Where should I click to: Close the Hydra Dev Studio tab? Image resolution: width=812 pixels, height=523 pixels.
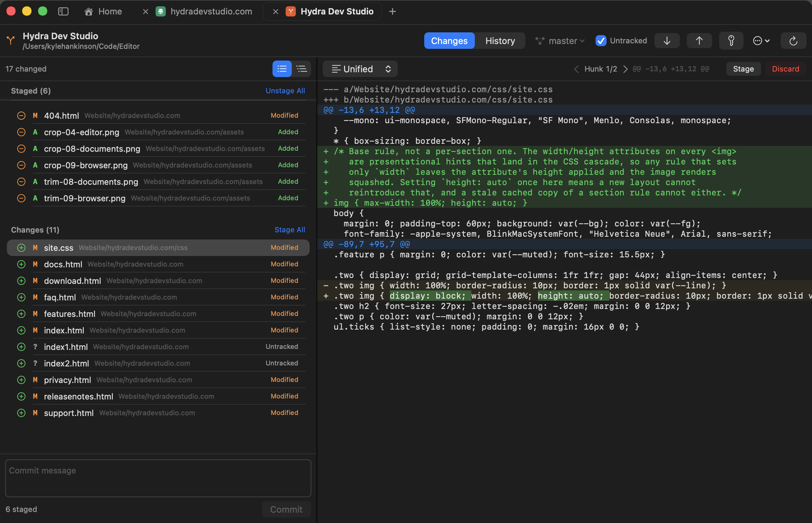coord(276,12)
